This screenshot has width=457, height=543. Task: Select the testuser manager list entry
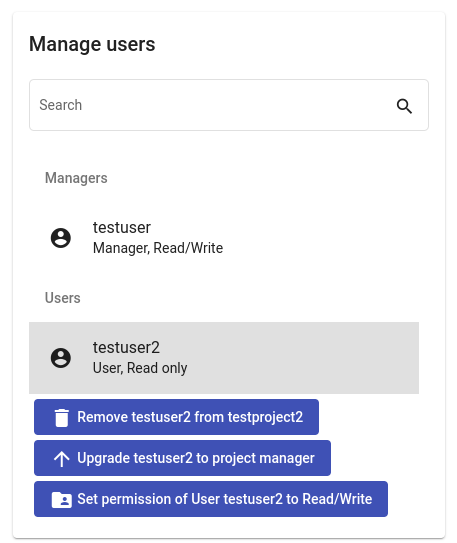(224, 238)
